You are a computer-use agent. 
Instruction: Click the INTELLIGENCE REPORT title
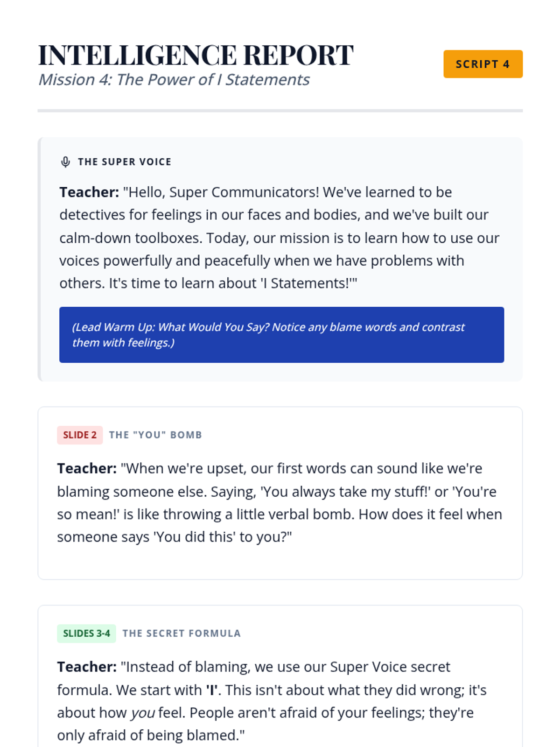coord(196,55)
